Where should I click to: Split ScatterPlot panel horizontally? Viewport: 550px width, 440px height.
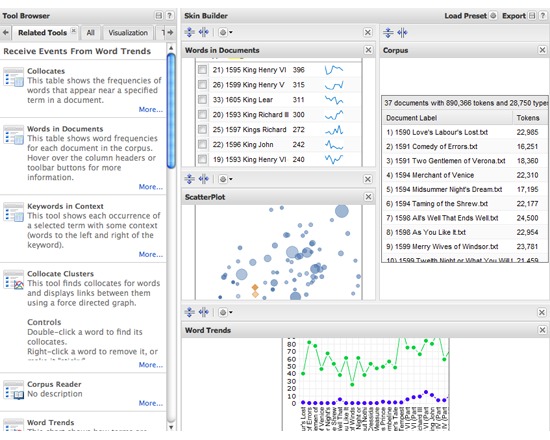pyautogui.click(x=203, y=179)
